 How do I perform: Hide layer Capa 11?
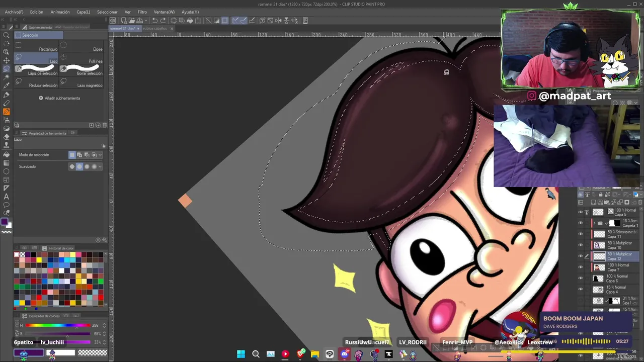point(580,234)
